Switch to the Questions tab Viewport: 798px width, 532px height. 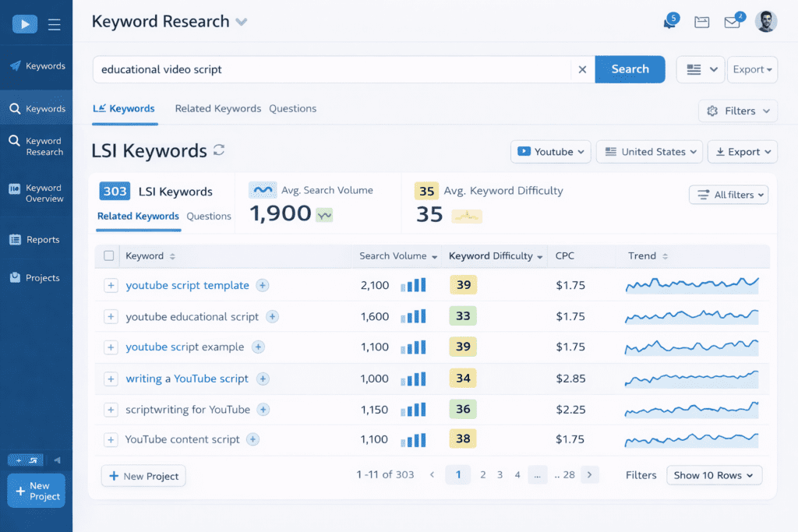292,108
